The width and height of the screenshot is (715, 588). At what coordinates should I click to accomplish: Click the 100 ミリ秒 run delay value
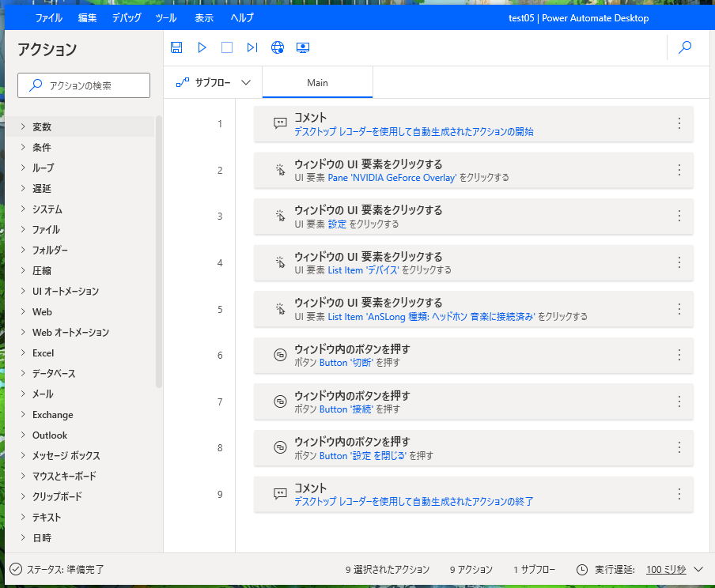666,569
